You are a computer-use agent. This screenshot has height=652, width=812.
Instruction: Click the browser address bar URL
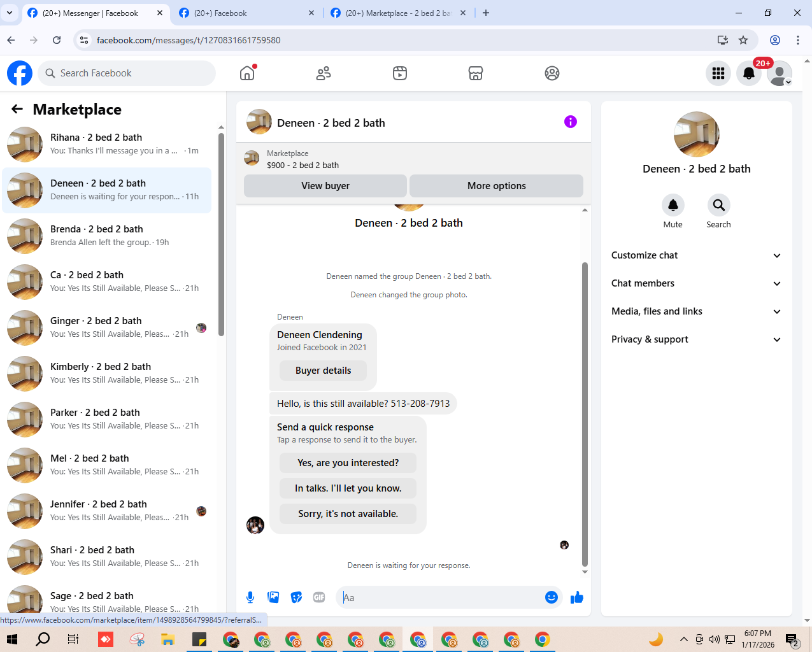(189, 40)
